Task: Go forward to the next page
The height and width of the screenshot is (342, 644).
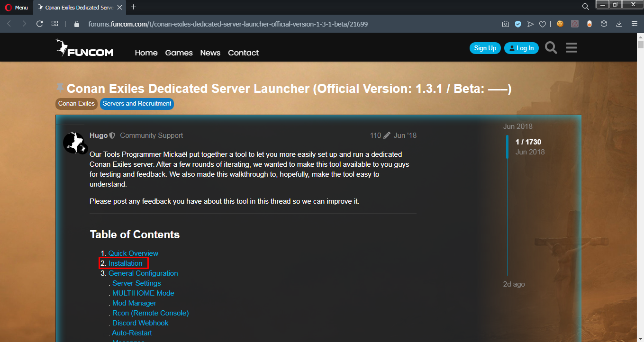Action: click(24, 24)
